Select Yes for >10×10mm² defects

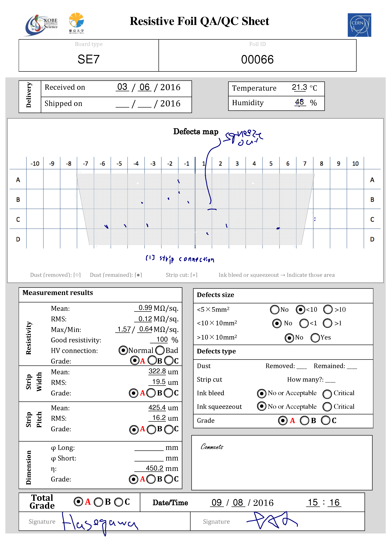point(315,337)
